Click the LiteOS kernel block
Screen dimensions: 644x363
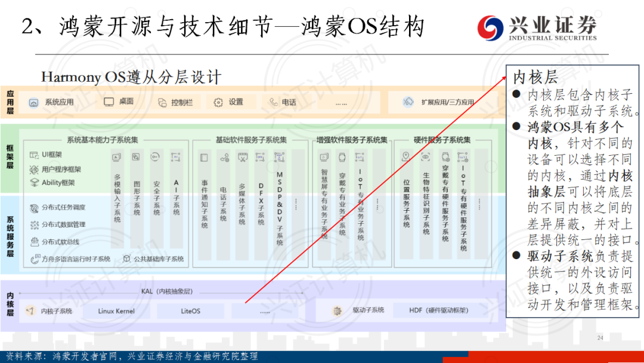pos(191,311)
